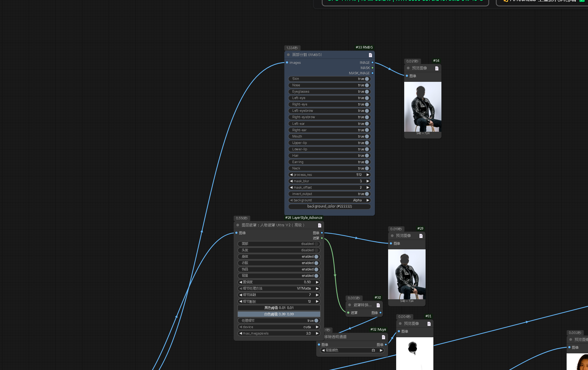
Task: Toggle invert_output switch
Action: click(367, 194)
